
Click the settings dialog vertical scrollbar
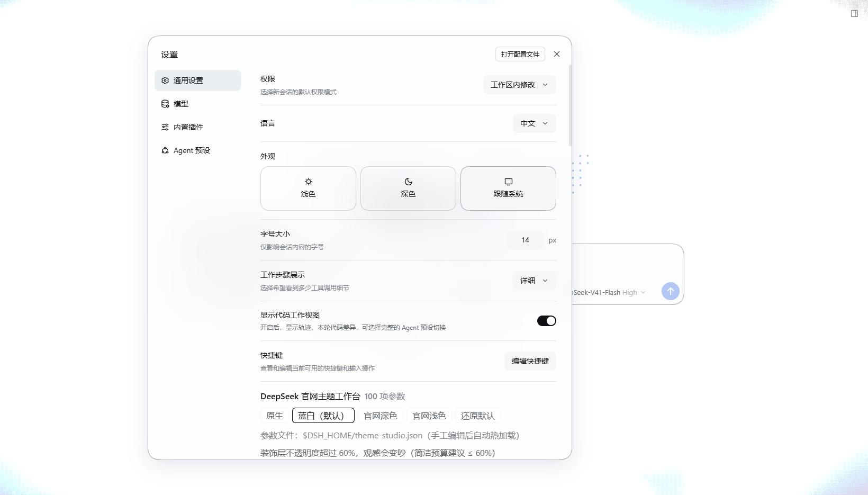coord(570,106)
